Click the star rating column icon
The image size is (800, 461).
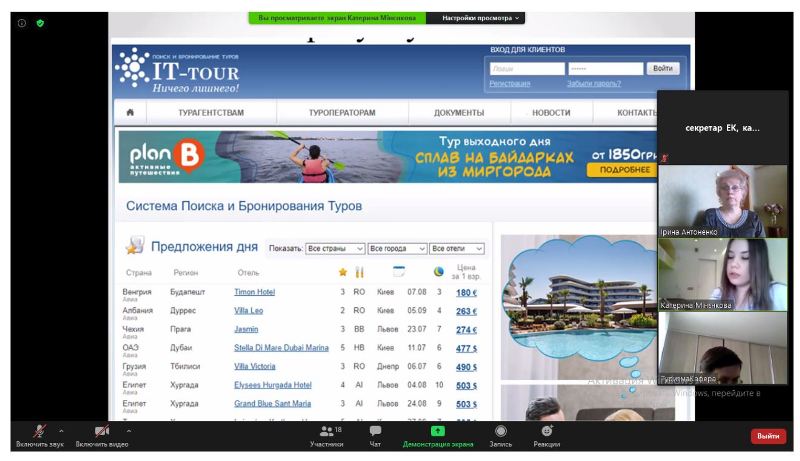pyautogui.click(x=343, y=272)
